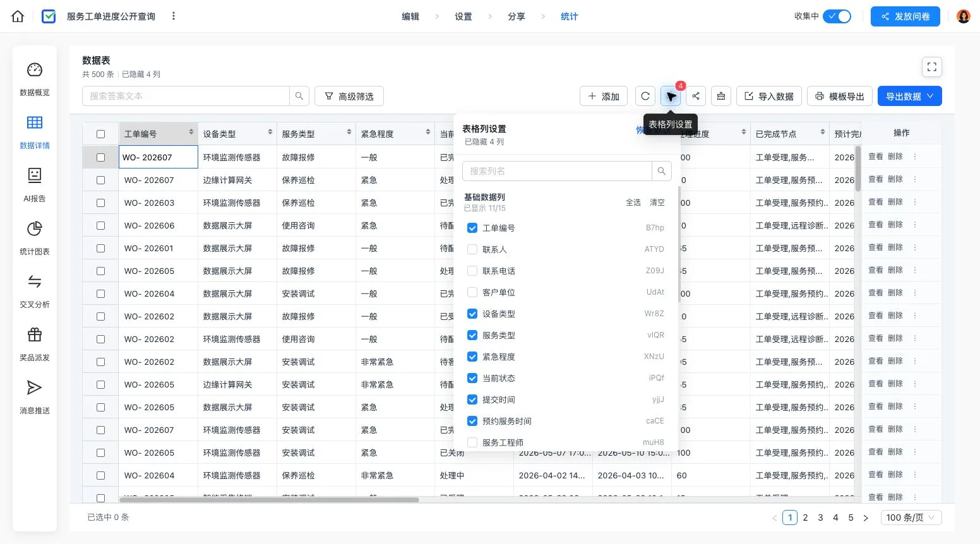Open 统计图表 in sidebar
Viewport: 980px width, 544px height.
[35, 238]
